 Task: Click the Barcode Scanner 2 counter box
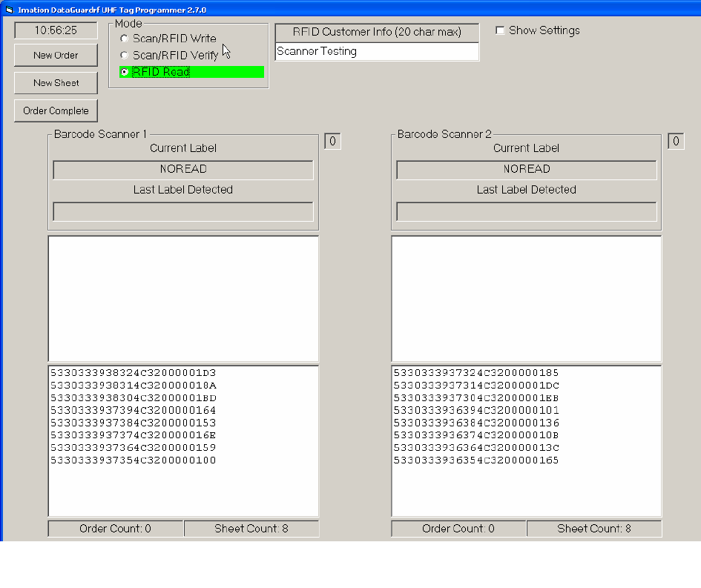676,141
